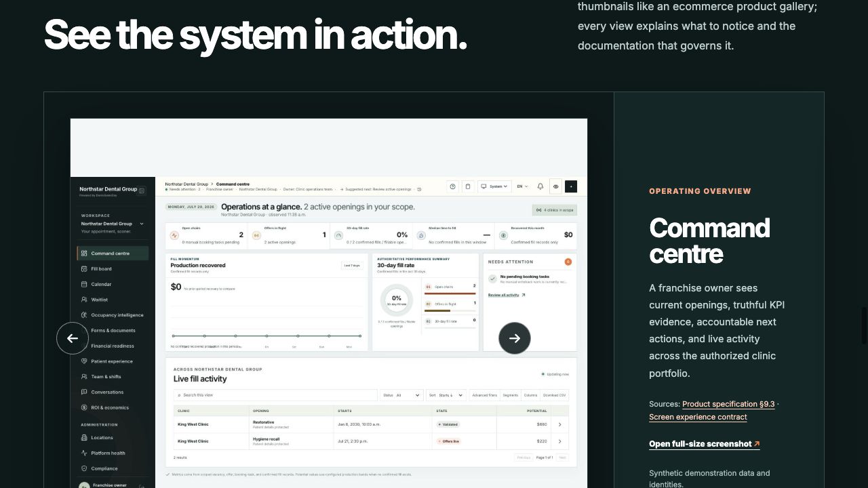
Task: Expand the Northstar Dental Group workspace selector
Action: pyautogui.click(x=113, y=224)
